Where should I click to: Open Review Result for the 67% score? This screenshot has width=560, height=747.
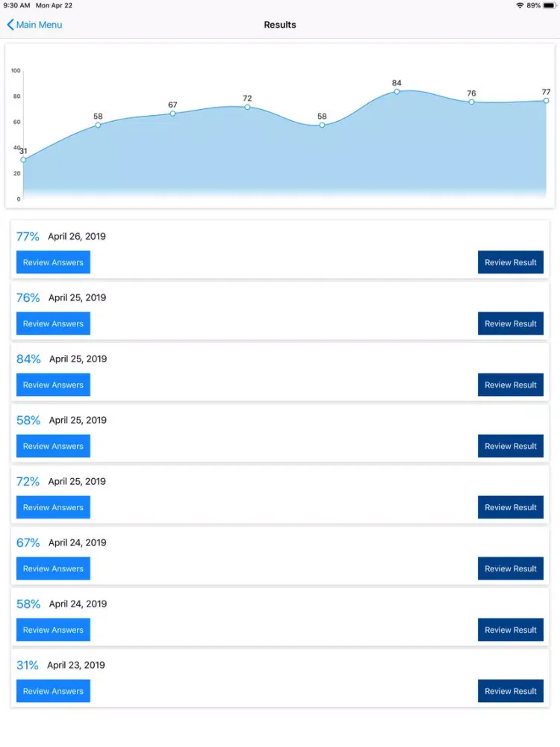click(x=511, y=568)
